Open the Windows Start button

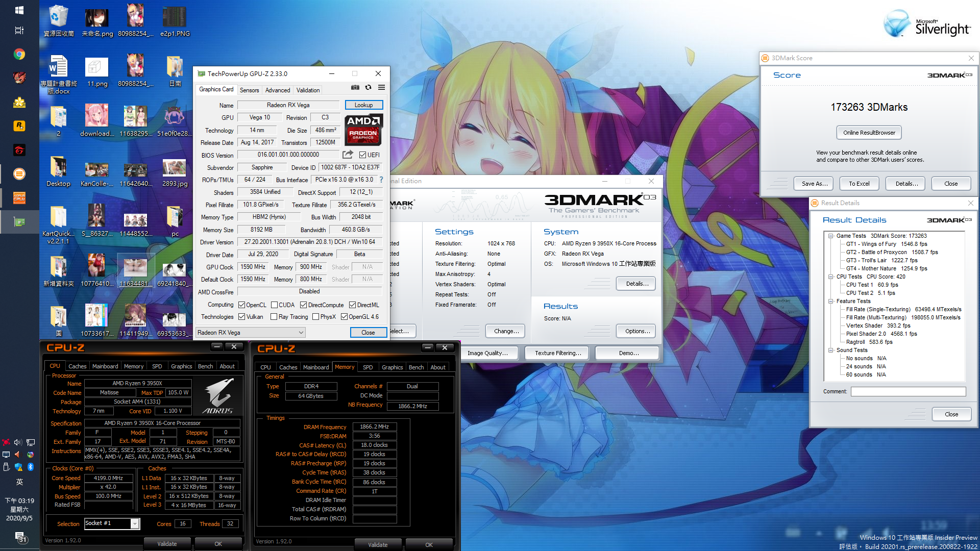click(x=19, y=10)
